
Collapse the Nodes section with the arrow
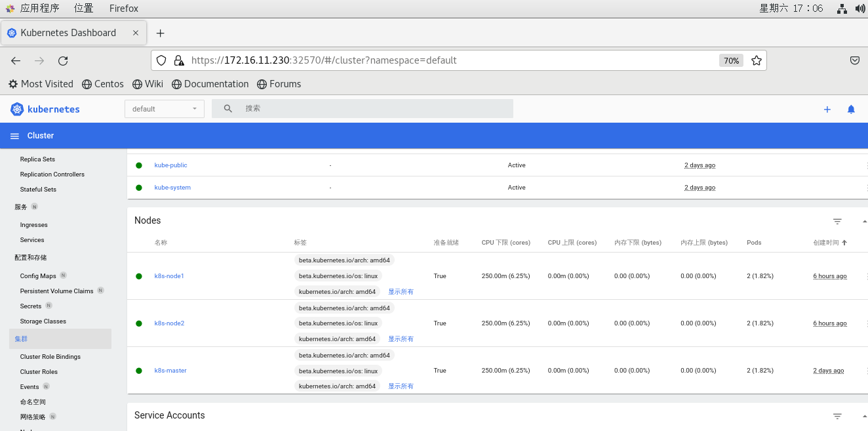pos(864,222)
